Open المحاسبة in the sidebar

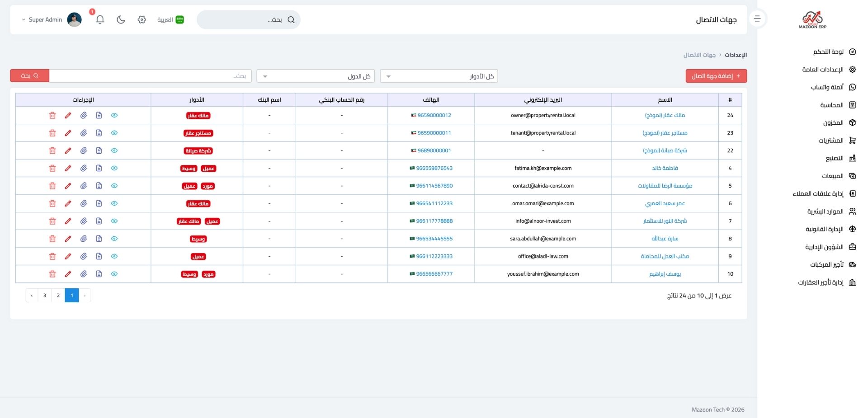tap(832, 105)
